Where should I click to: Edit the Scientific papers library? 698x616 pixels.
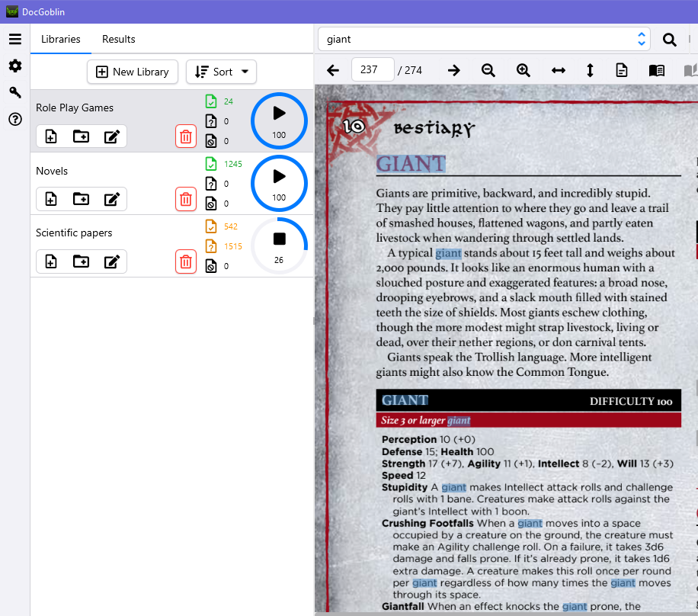click(112, 261)
